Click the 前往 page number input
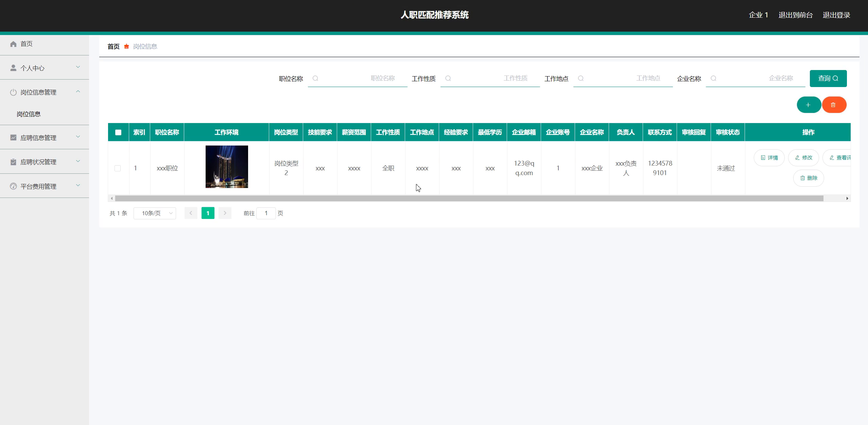 [x=266, y=213]
